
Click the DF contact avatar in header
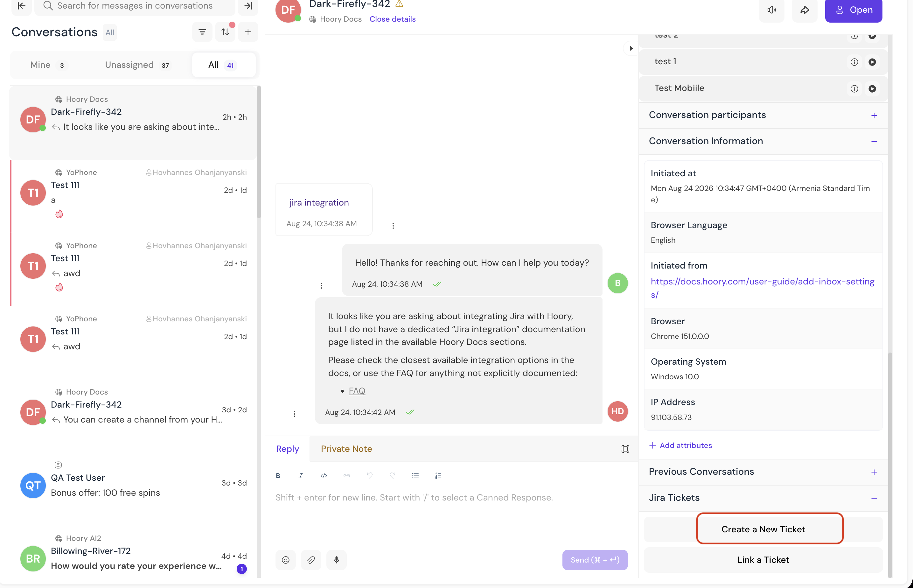(288, 11)
